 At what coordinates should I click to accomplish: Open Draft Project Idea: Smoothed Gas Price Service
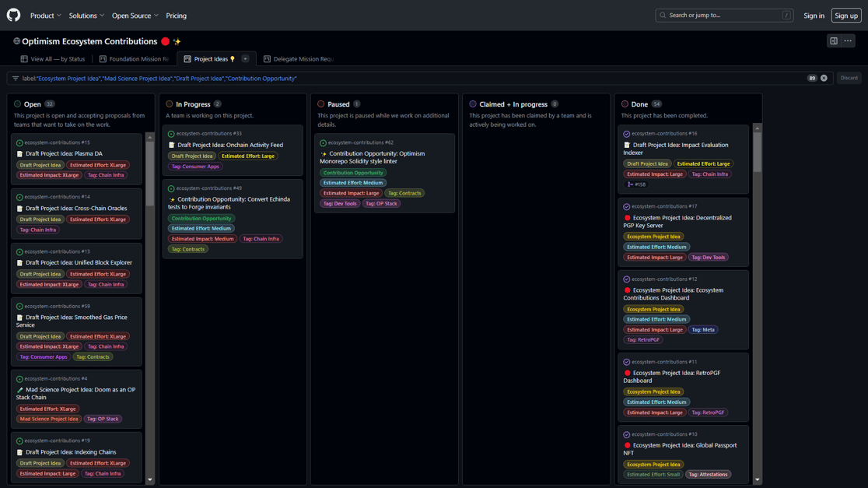pyautogui.click(x=72, y=321)
